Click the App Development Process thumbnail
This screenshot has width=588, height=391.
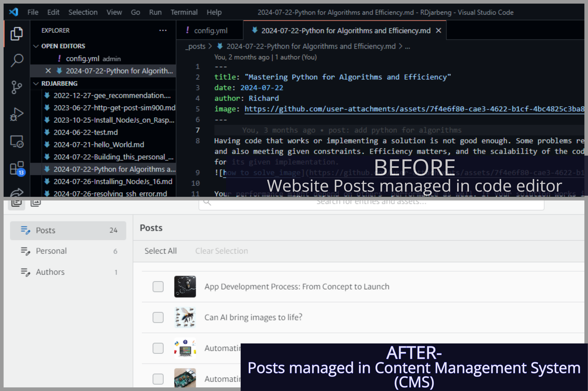click(185, 287)
